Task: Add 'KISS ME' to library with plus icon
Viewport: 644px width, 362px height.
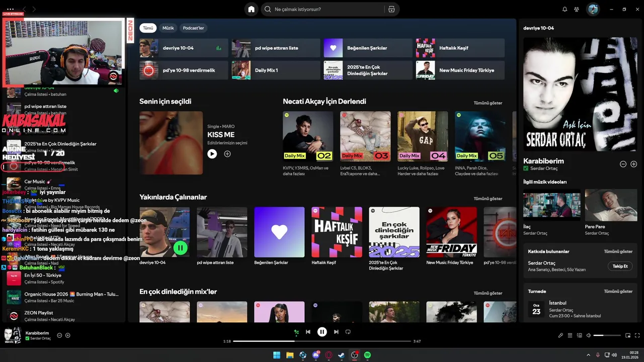Action: [227, 154]
